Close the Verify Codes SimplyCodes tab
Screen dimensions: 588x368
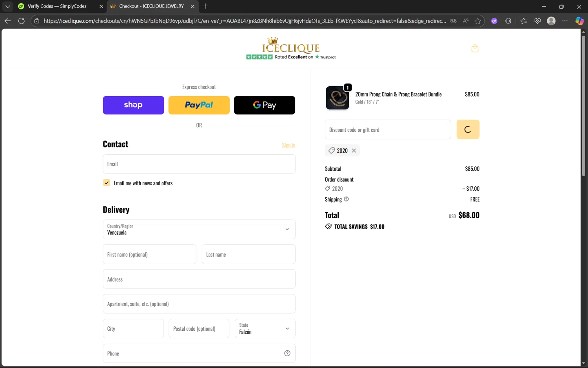(x=101, y=6)
